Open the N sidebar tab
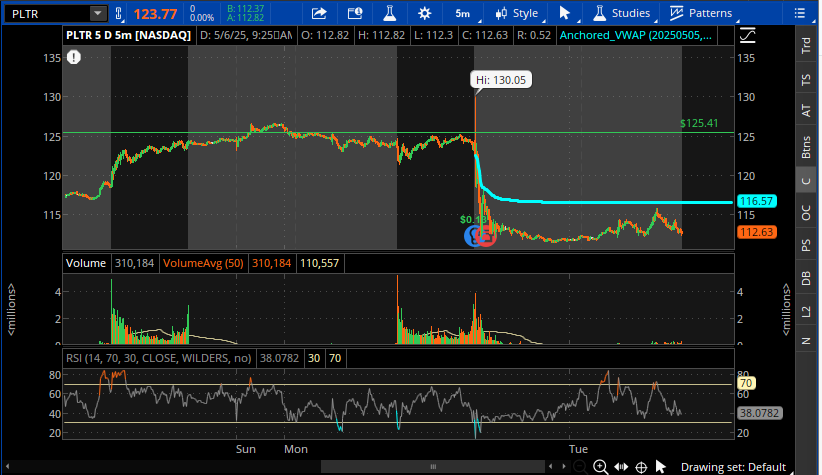This screenshot has height=475, width=822. (x=806, y=341)
